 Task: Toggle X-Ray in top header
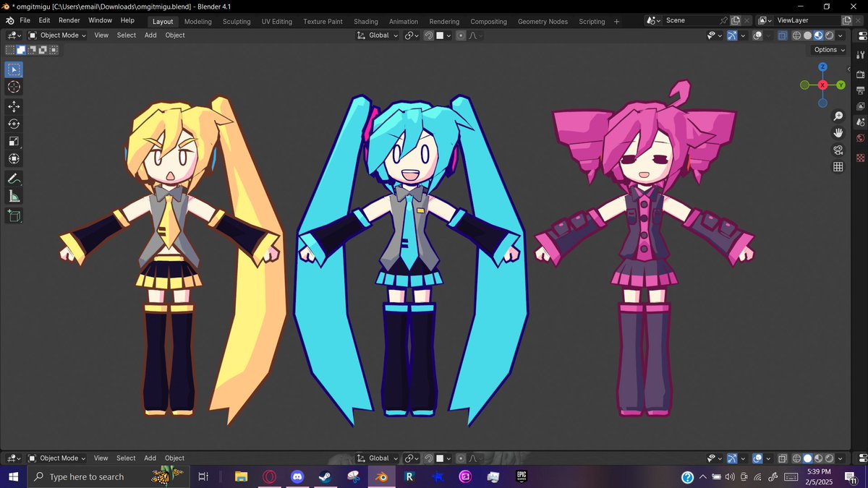783,35
